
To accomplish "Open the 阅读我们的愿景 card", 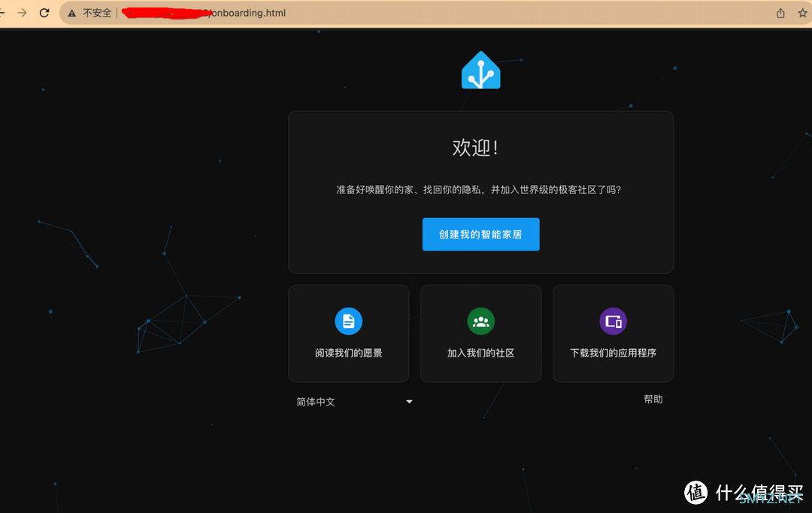I will [x=349, y=333].
